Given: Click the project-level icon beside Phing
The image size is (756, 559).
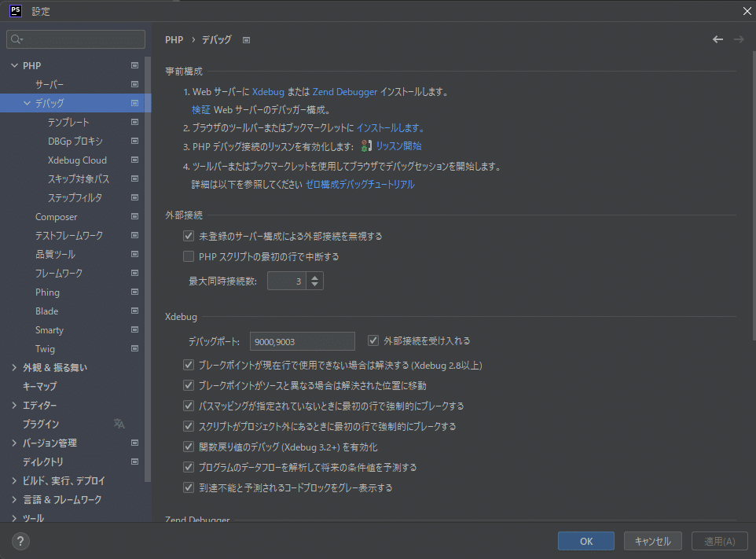Looking at the screenshot, I should (x=135, y=292).
